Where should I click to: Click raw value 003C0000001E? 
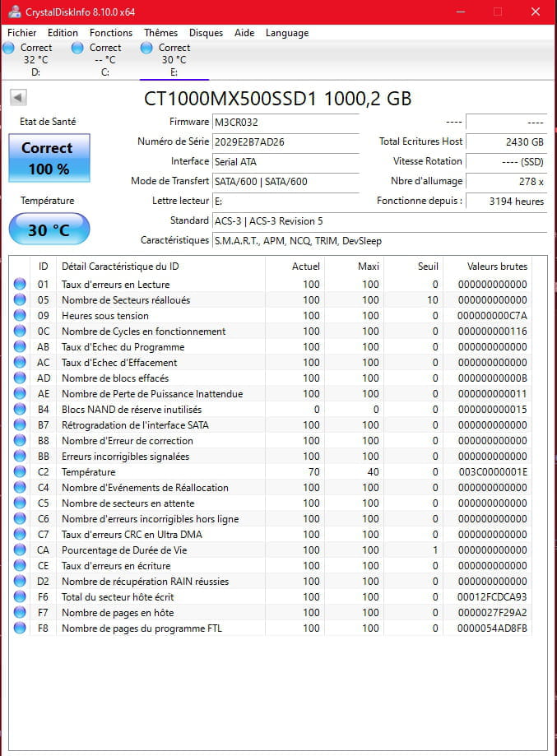click(x=492, y=471)
